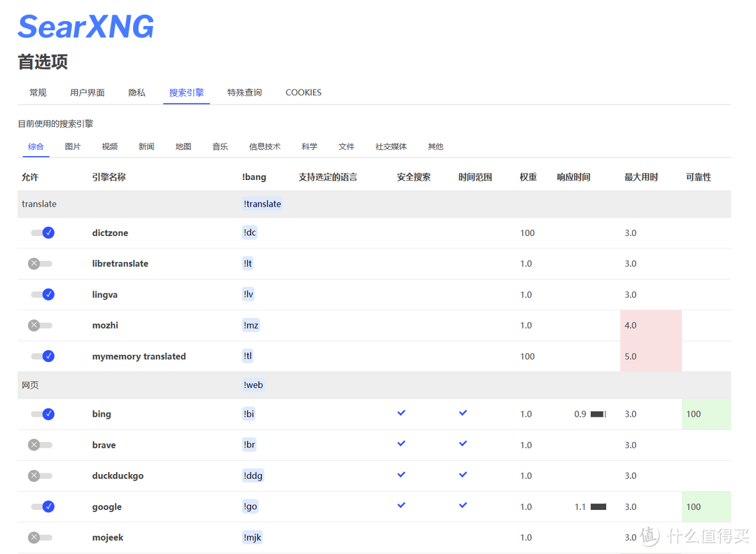Select the 搜索引擎 preferences tab
The height and width of the screenshot is (554, 756).
[x=187, y=92]
